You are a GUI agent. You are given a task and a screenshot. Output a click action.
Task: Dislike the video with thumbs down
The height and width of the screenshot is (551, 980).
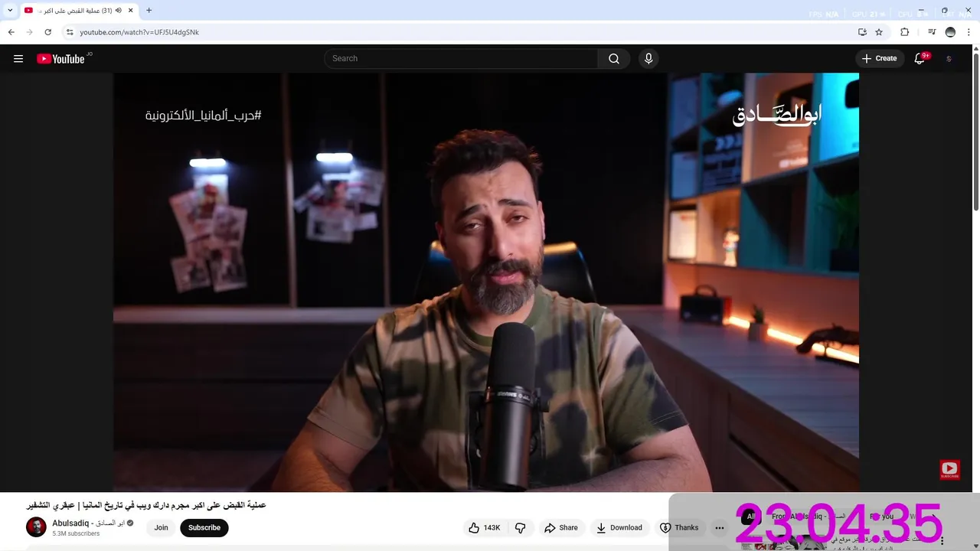[x=521, y=528]
